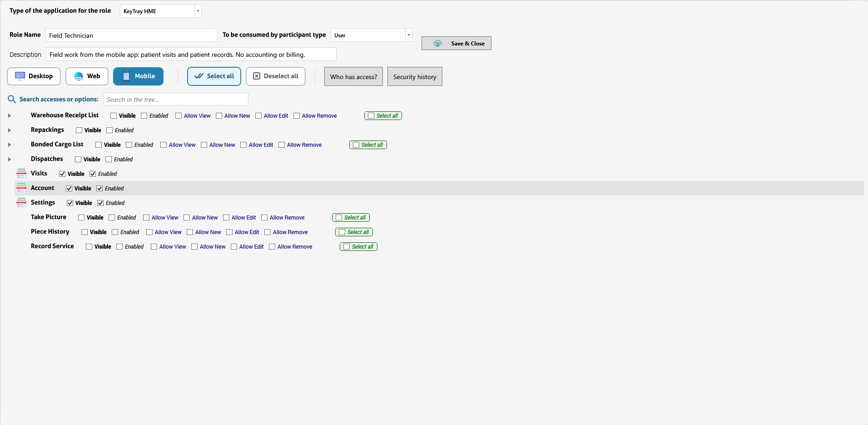This screenshot has height=425, width=868.
Task: Check Allow Edit for Piece History
Action: pos(229,232)
